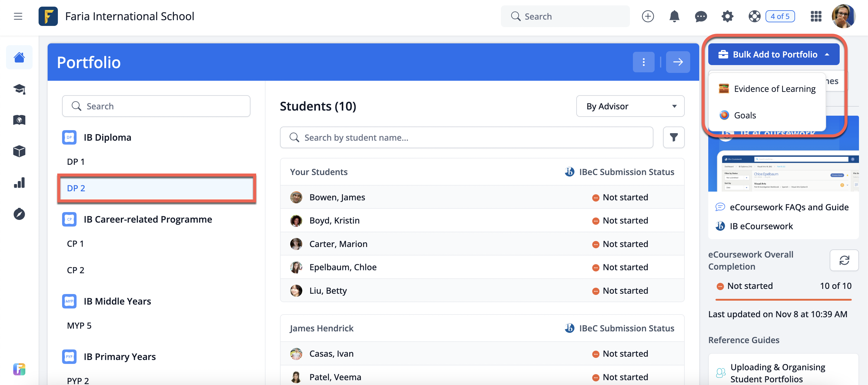Viewport: 868px width, 385px height.
Task: Click the IB Diploma DP icon
Action: (69, 137)
